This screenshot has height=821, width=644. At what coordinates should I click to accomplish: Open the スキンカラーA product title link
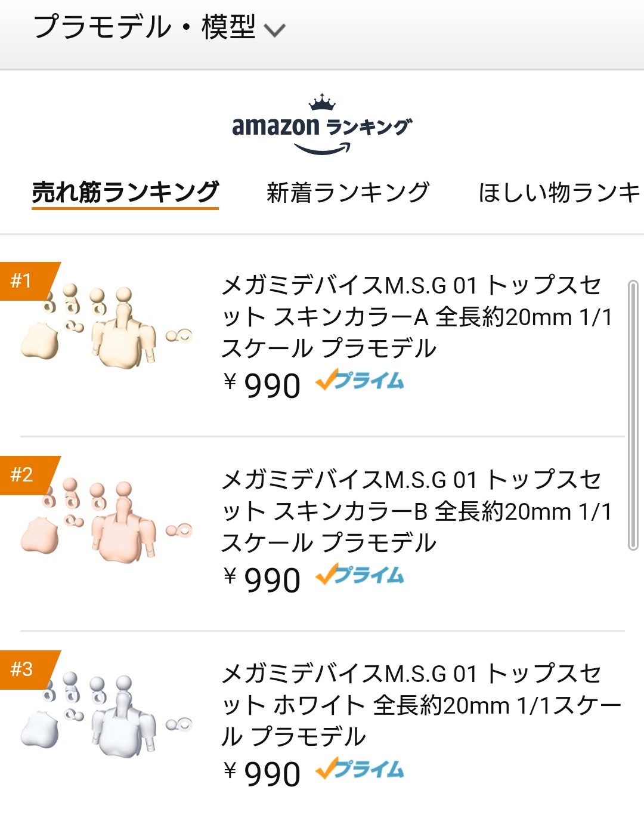[416, 316]
